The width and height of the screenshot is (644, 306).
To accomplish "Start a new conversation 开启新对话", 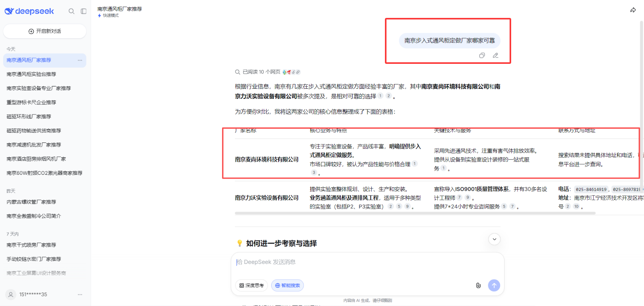I will pyautogui.click(x=44, y=31).
